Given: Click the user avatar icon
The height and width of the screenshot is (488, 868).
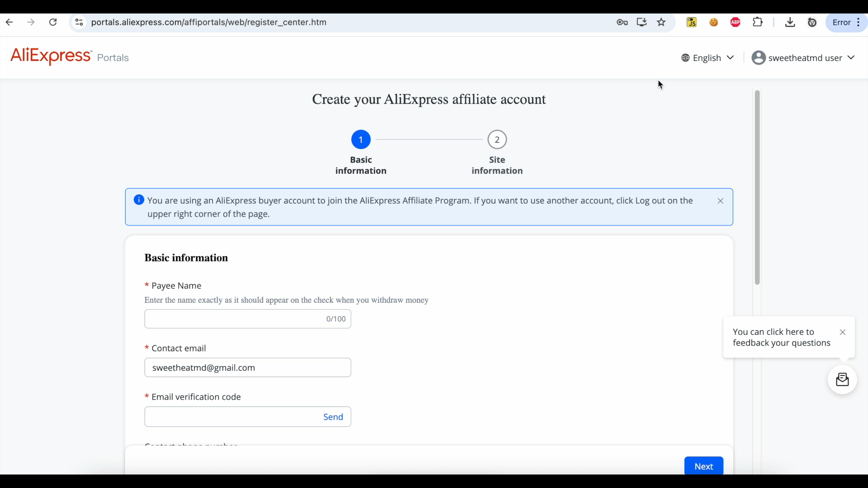Looking at the screenshot, I should click(x=759, y=58).
